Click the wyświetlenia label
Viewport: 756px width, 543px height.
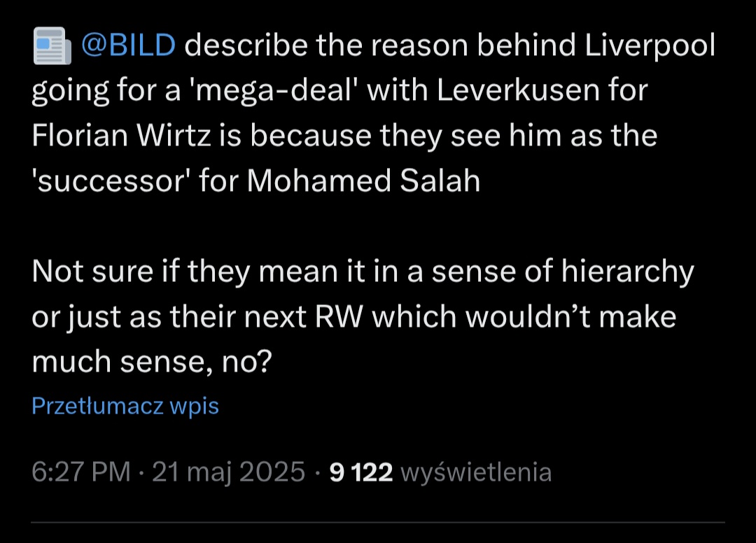(477, 472)
